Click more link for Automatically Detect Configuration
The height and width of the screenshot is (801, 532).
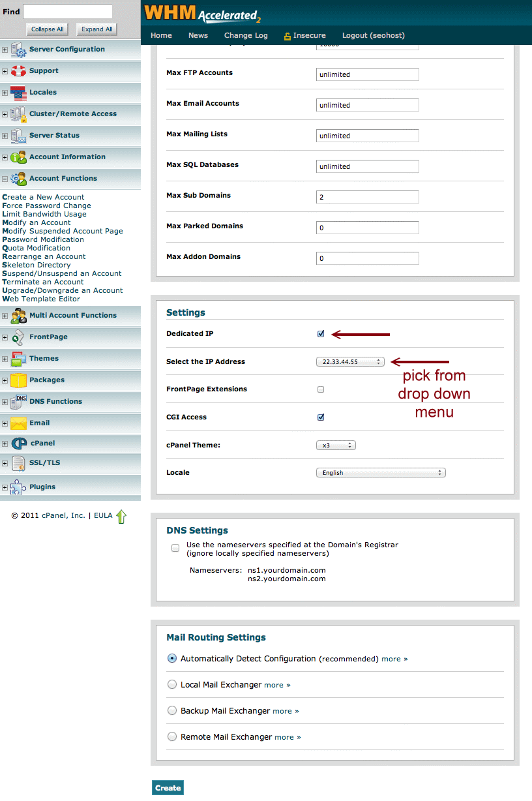click(394, 659)
